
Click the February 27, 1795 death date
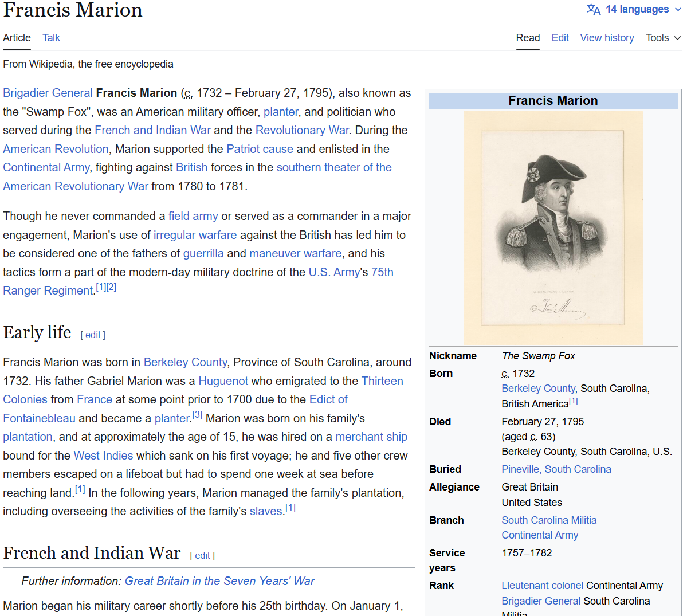543,422
